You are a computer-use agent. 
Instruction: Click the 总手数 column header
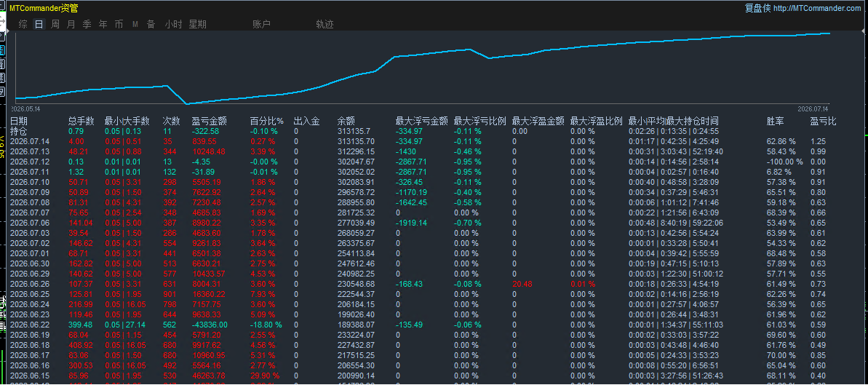pos(81,121)
